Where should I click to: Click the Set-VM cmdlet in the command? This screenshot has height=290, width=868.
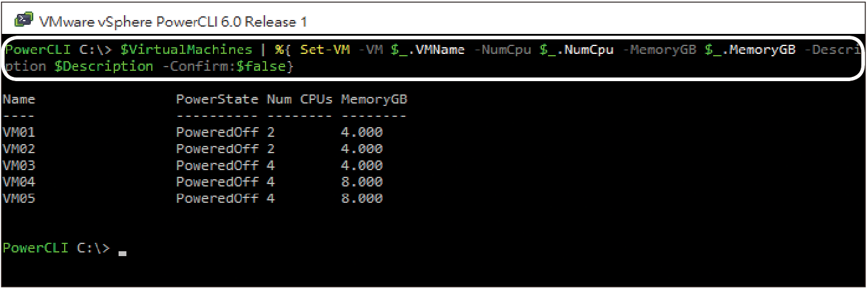[x=325, y=50]
